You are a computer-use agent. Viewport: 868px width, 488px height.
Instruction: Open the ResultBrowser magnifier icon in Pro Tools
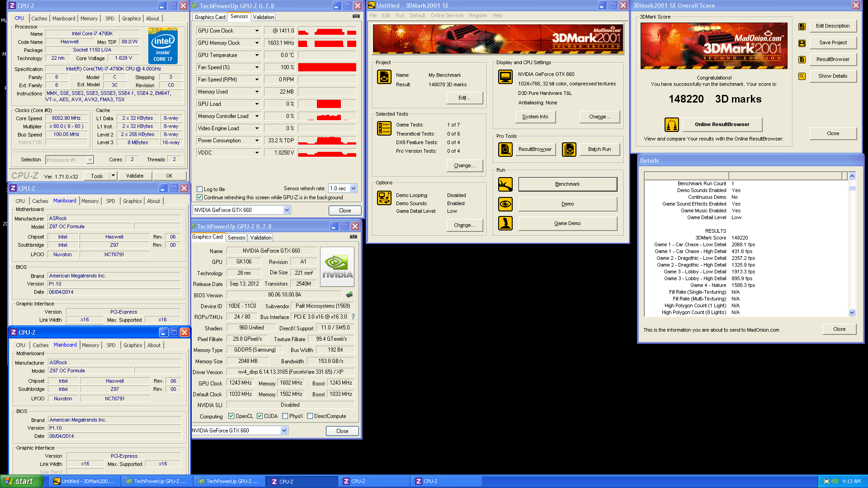[505, 149]
